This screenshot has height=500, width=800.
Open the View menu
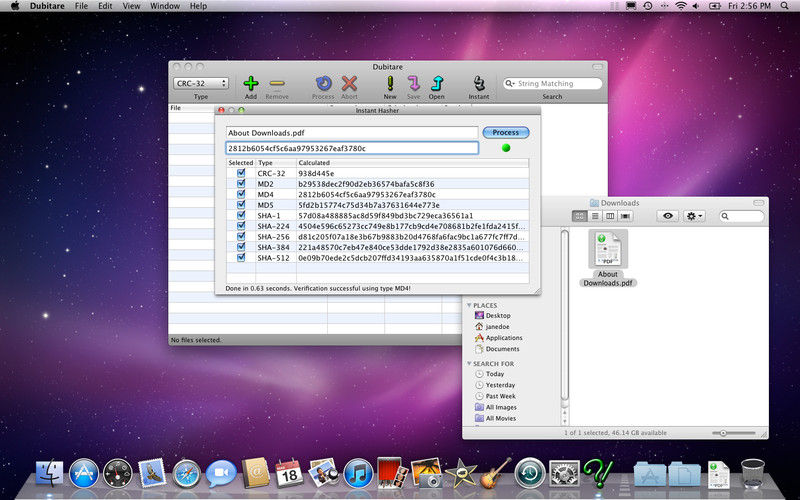point(131,6)
